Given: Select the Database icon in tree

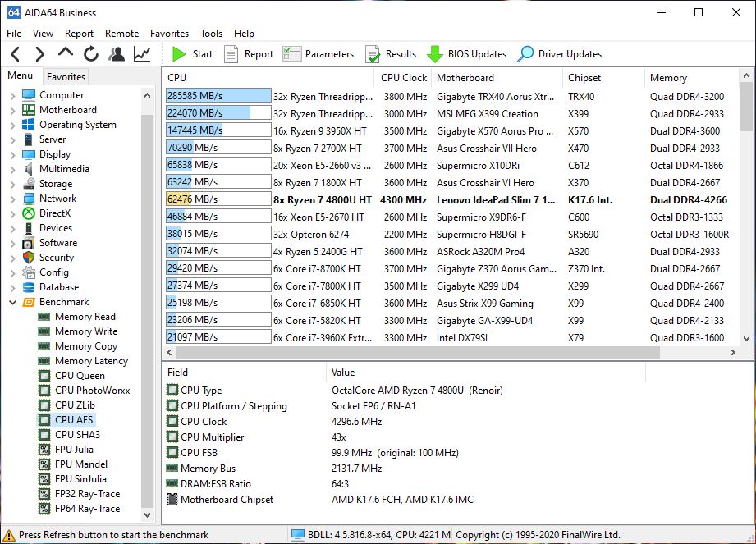Looking at the screenshot, I should (x=29, y=287).
